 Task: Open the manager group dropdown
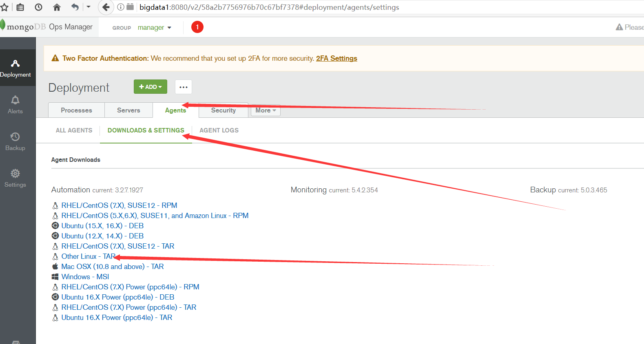(155, 27)
